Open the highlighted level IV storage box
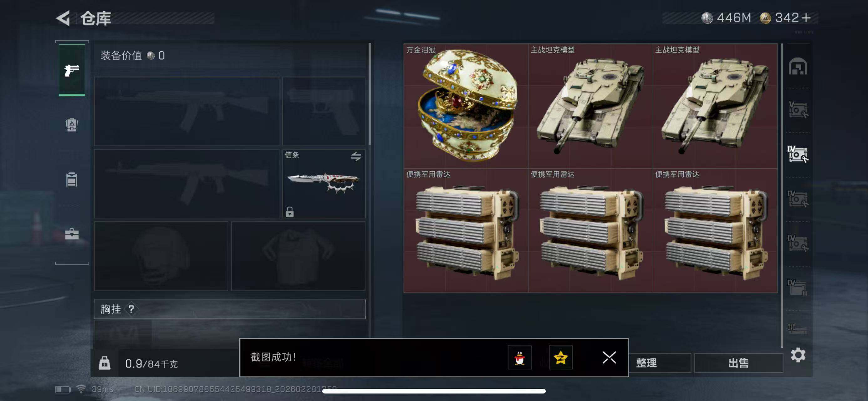 point(798,154)
